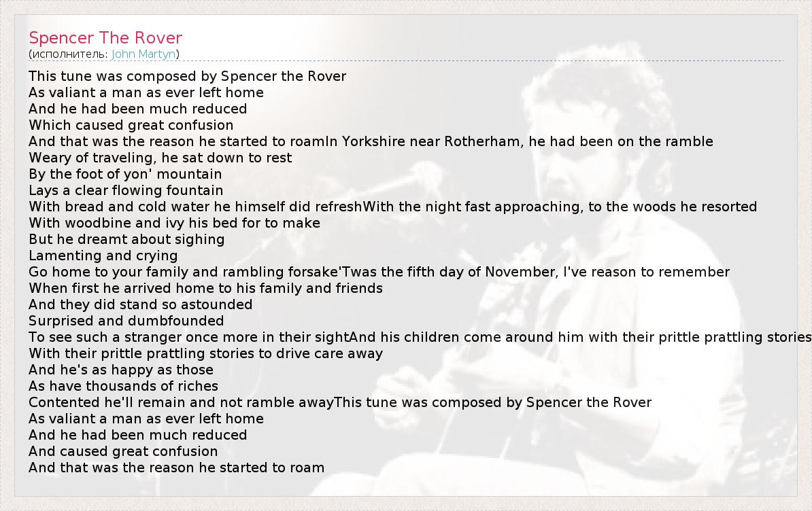Select "And they did stand so astounded"
This screenshot has height=511, width=812.
click(x=140, y=304)
